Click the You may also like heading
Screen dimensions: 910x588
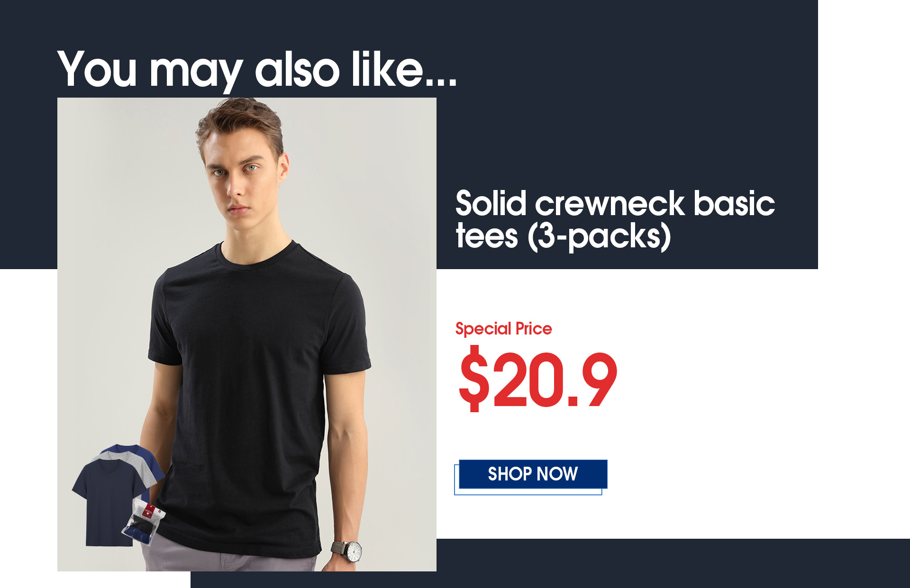coord(257,70)
